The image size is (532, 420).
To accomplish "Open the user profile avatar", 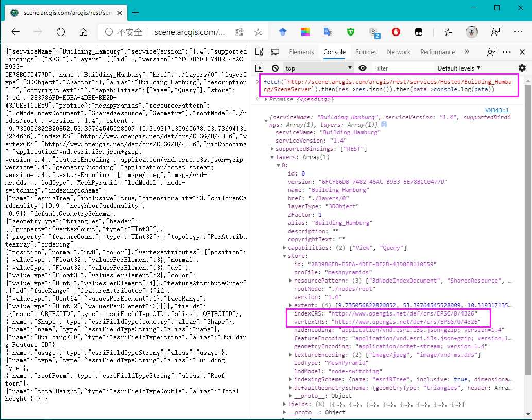I will pyautogui.click(x=471, y=32).
